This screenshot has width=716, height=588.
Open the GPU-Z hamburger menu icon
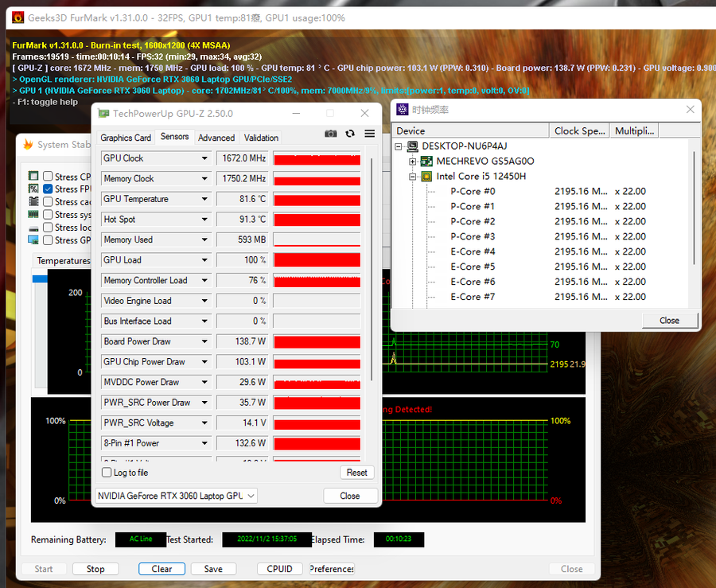[x=370, y=134]
